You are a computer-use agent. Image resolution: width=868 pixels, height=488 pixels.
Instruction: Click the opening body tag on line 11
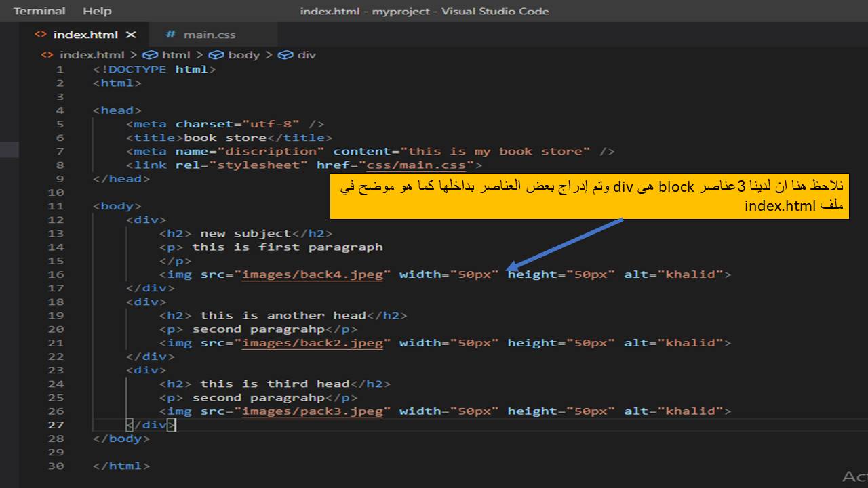[x=117, y=206]
